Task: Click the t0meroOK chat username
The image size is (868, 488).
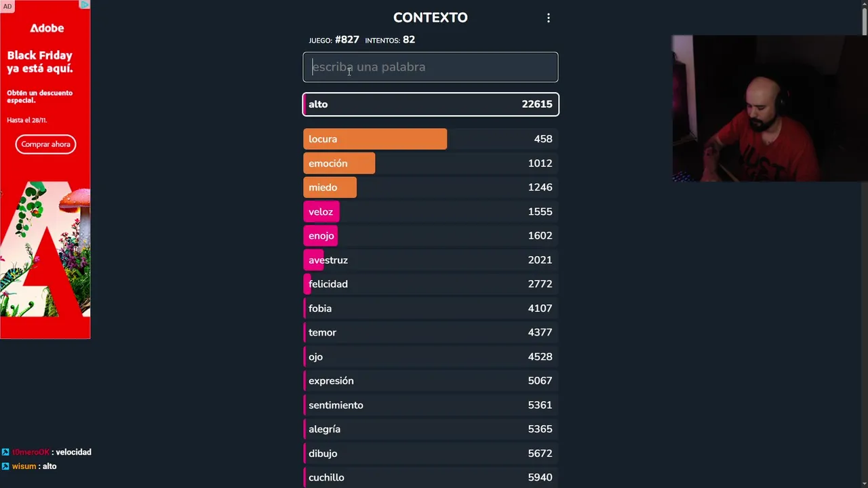Action: 31,452
